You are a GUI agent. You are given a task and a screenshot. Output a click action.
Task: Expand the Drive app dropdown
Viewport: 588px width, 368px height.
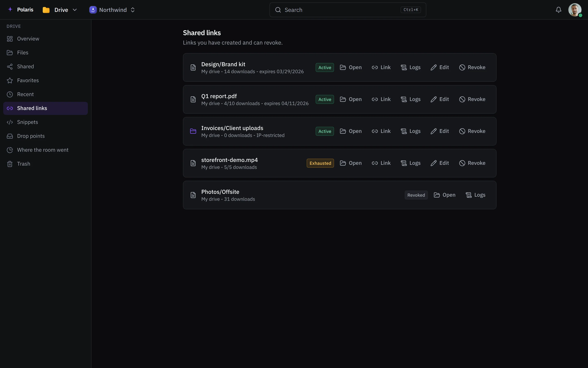pos(60,10)
